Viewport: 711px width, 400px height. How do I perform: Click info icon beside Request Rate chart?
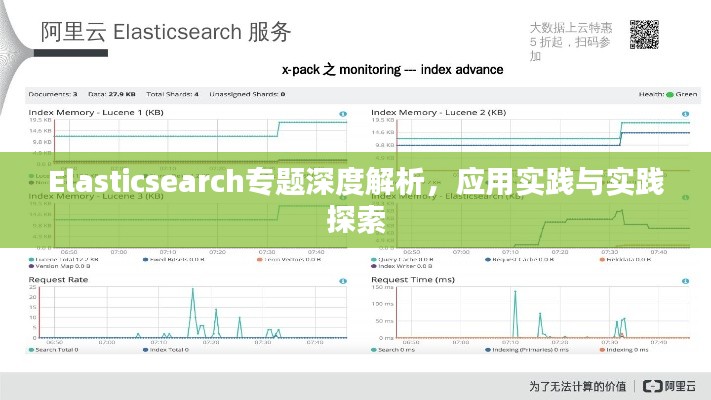pos(343,281)
